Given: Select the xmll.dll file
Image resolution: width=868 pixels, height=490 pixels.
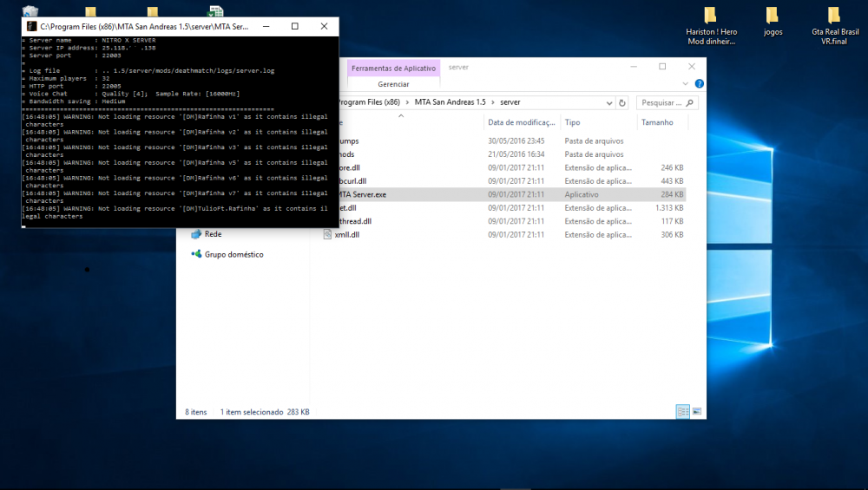Looking at the screenshot, I should coord(346,234).
